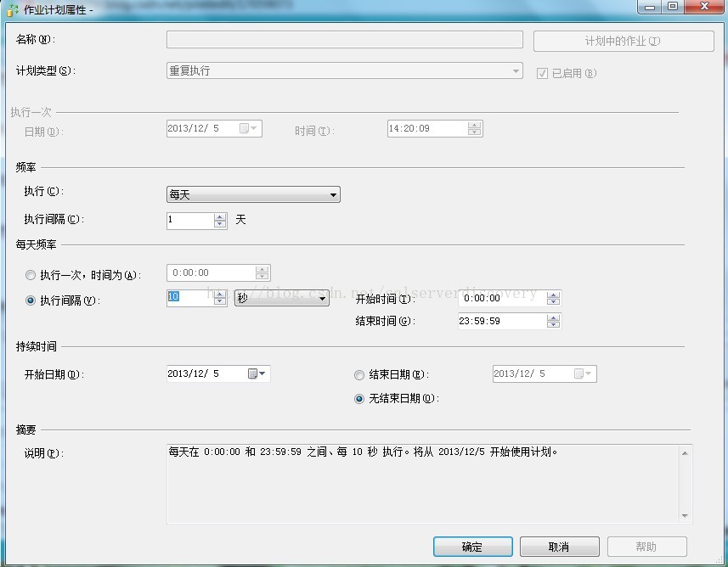Viewport: 728px width, 567px height.
Task: Toggle the 已启用 checkbox
Action: pyautogui.click(x=542, y=73)
